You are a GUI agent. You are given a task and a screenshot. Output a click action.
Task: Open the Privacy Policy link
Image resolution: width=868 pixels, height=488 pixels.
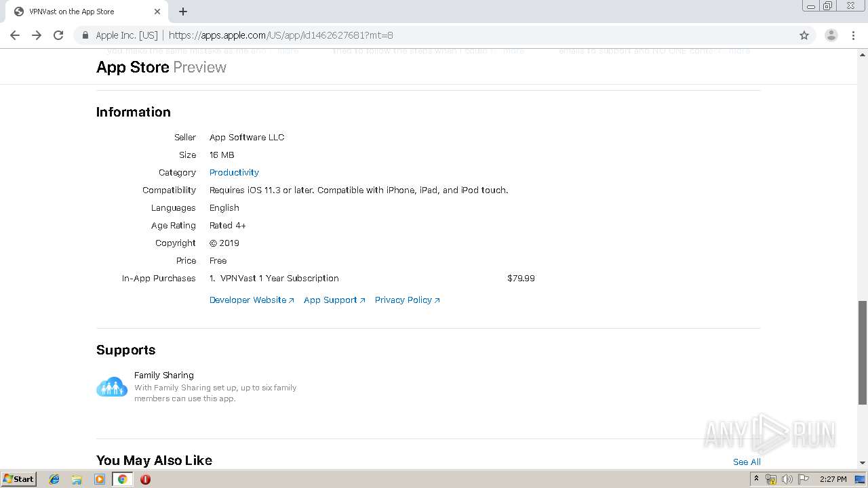click(407, 300)
